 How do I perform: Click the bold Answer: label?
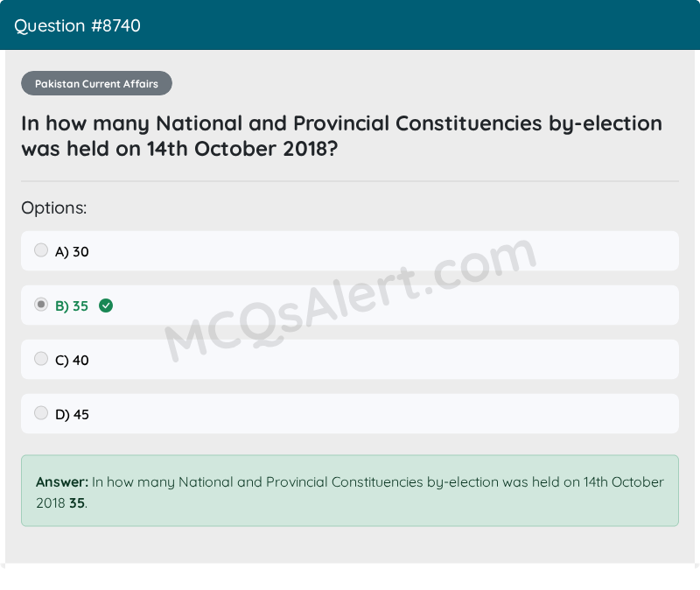pyautogui.click(x=62, y=482)
